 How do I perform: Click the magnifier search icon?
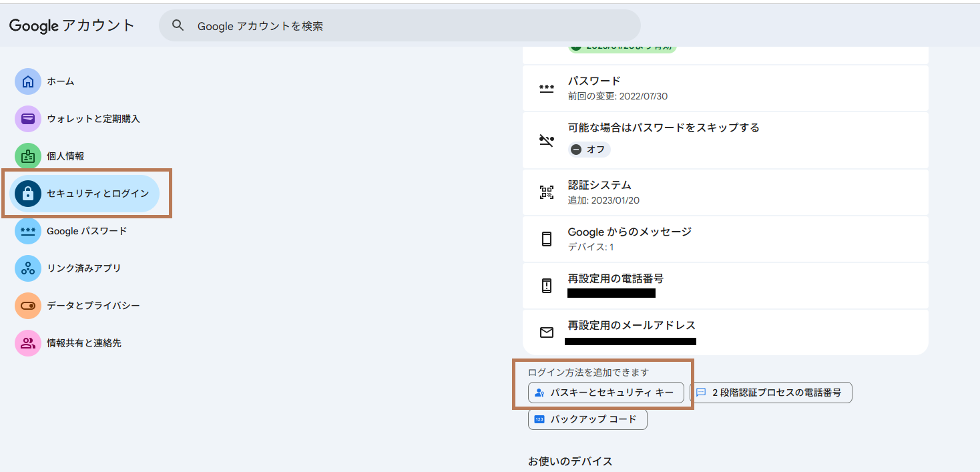tap(178, 25)
